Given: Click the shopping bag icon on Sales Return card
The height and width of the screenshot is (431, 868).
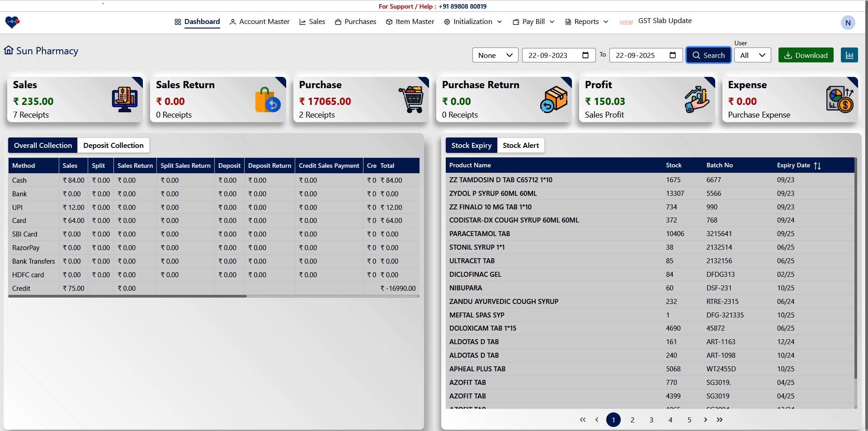Looking at the screenshot, I should click(268, 99).
